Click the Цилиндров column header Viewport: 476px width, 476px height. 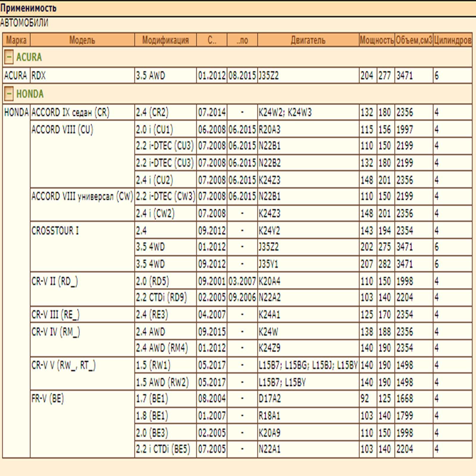pyautogui.click(x=452, y=40)
